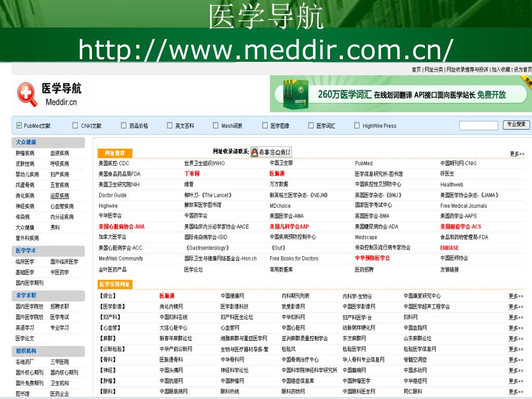This screenshot has width=532, height=399.
Task: Click the red EMBASE link
Action: (x=449, y=248)
